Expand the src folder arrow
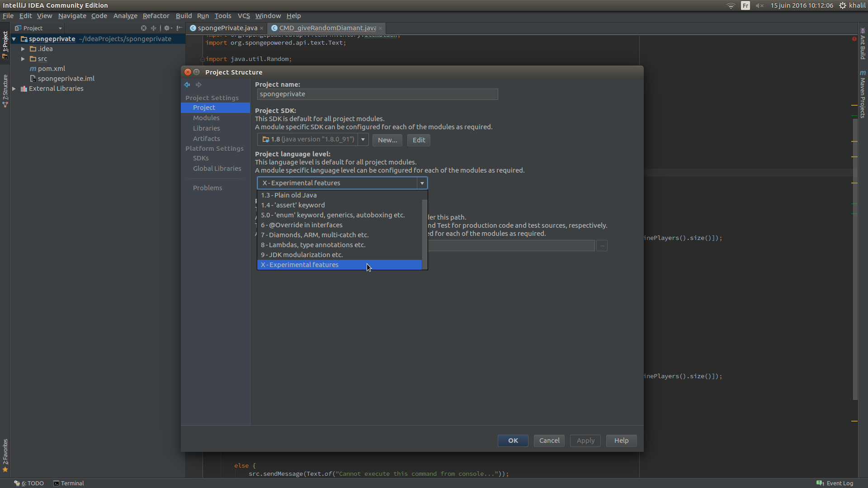 click(x=23, y=59)
